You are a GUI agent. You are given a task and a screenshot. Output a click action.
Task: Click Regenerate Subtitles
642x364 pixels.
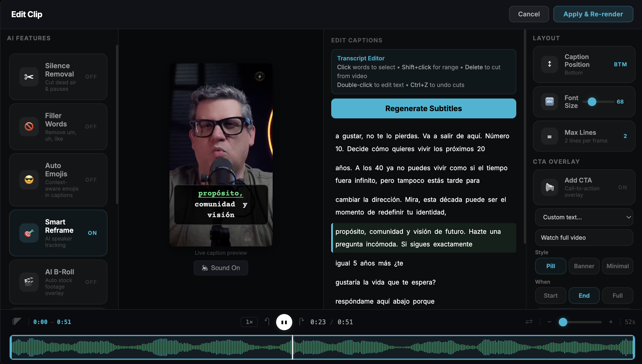pos(423,108)
